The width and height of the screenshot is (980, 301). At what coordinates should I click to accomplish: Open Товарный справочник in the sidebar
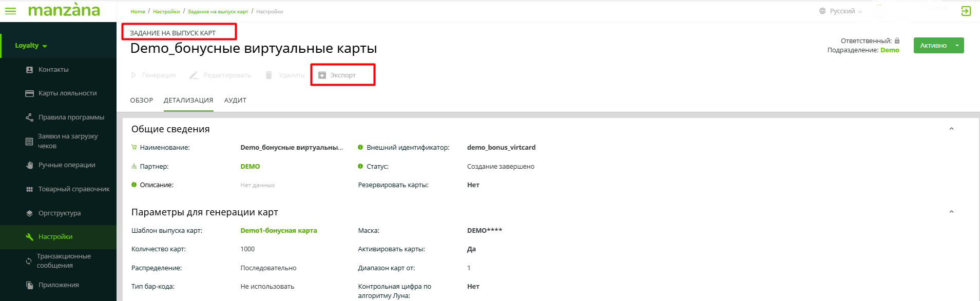pos(74,189)
